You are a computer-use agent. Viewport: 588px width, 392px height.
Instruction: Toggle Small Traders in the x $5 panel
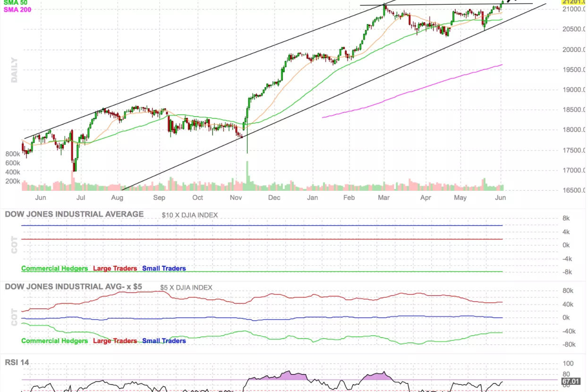point(164,341)
